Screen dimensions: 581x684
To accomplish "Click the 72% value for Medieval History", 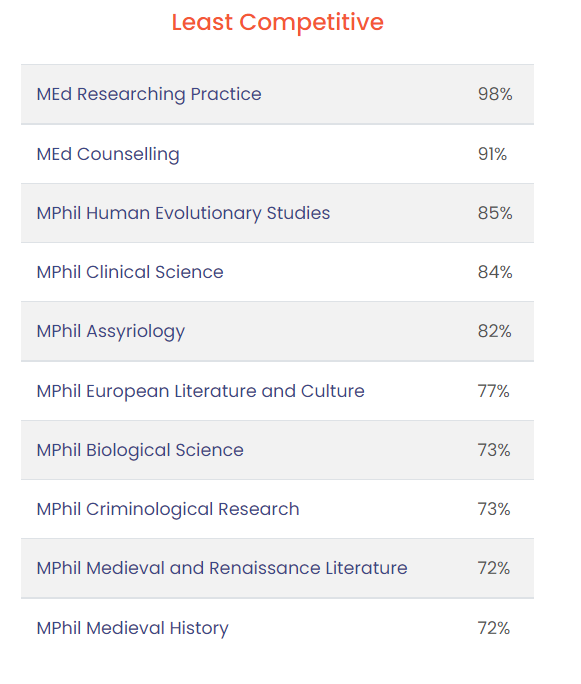I will point(494,628).
